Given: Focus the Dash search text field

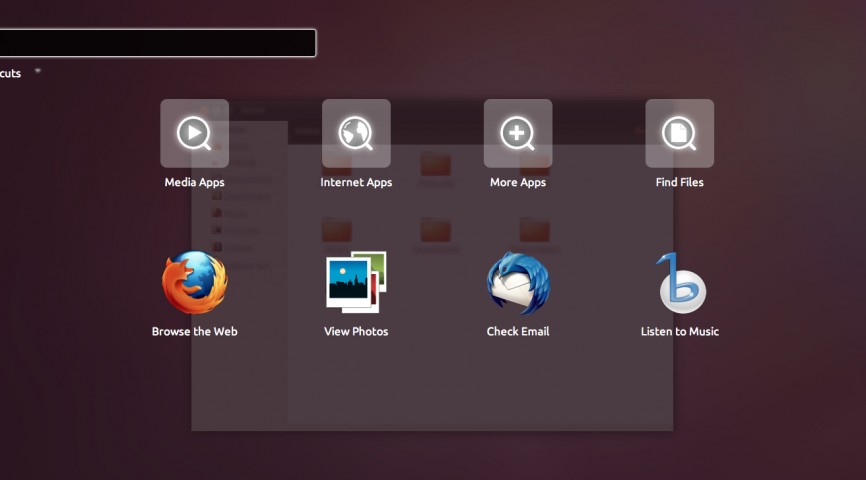Looking at the screenshot, I should (155, 43).
